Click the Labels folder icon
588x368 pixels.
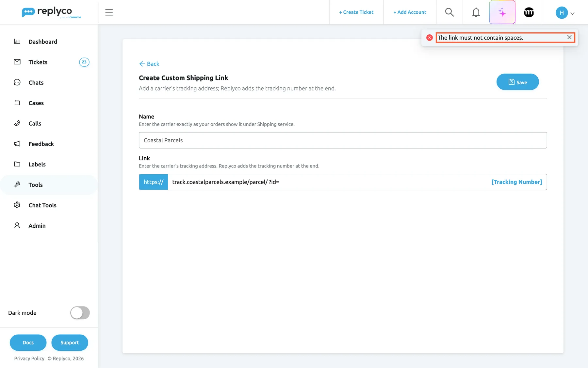17,164
